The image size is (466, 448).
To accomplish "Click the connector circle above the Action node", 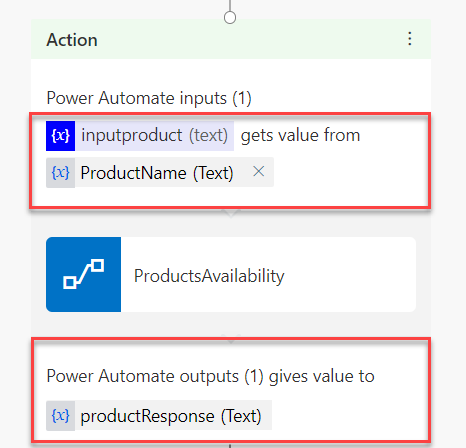I will pos(230,17).
